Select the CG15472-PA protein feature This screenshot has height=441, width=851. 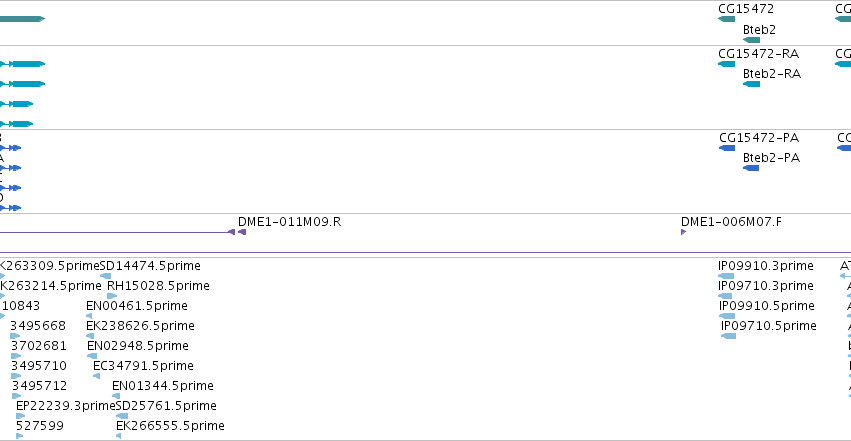(727, 148)
